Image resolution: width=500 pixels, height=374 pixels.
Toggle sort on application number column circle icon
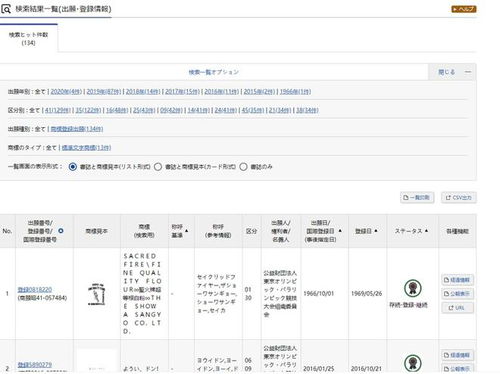pos(61,231)
